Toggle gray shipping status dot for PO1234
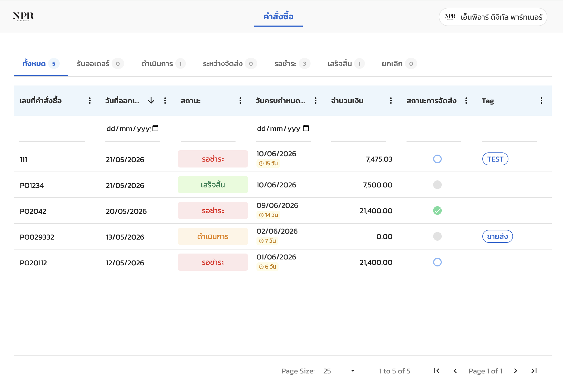 [x=437, y=185]
